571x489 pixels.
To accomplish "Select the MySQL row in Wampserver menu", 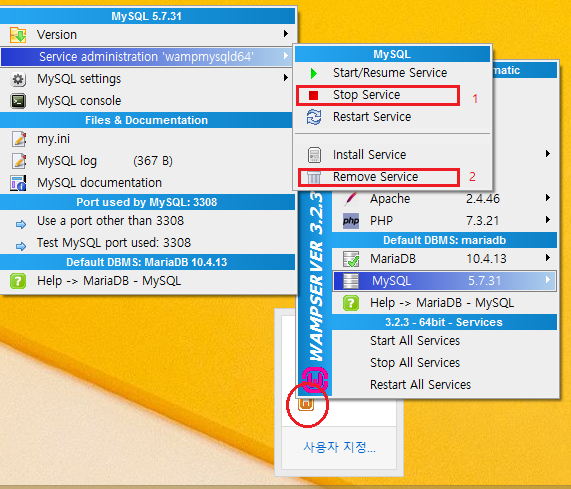I will tap(444, 281).
